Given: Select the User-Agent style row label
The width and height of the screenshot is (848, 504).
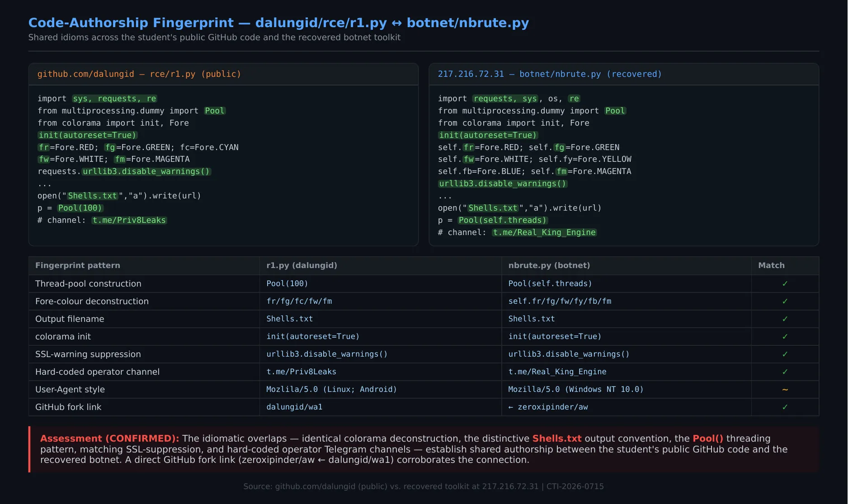Looking at the screenshot, I should (x=70, y=390).
